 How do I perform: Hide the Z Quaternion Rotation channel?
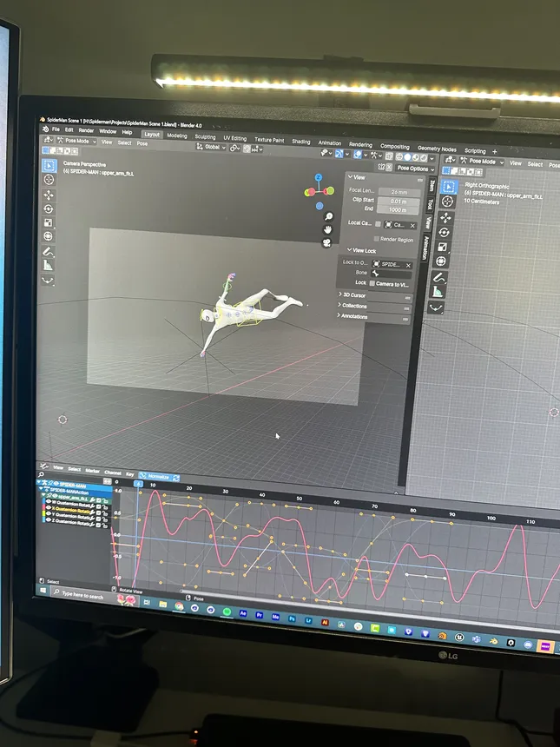[x=49, y=519]
